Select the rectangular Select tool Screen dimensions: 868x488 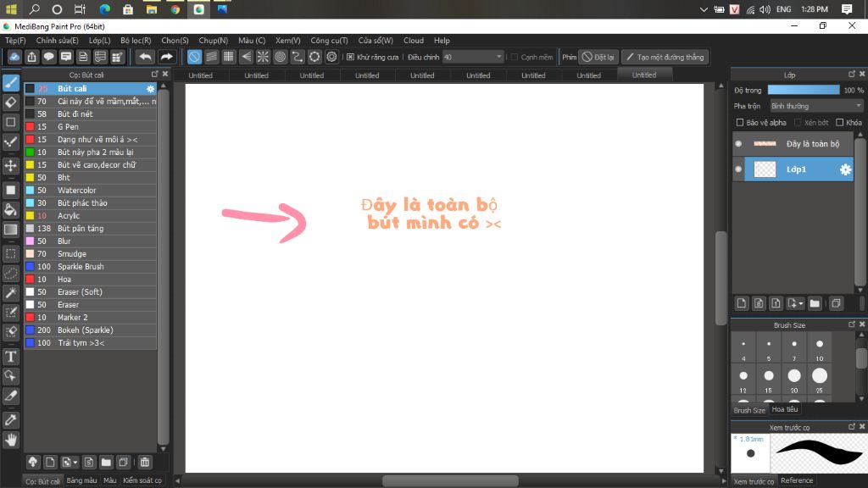pos(10,254)
